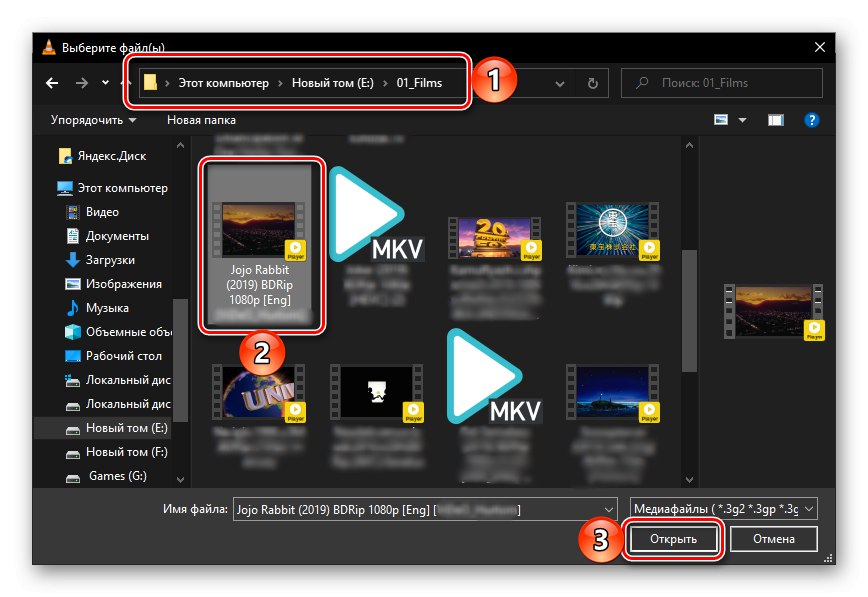The width and height of the screenshot is (868, 597).
Task: Click the VLC cone icon in title bar
Action: coord(49,48)
